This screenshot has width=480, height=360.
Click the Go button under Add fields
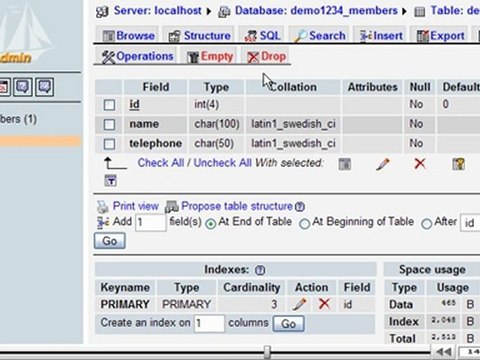click(x=110, y=241)
